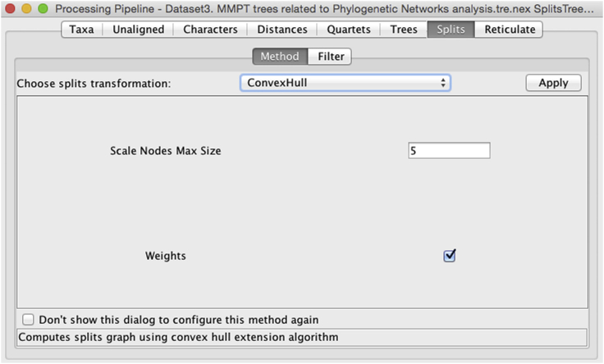Uncheck the Weights checkbox
This screenshot has width=604, height=364.
click(x=449, y=256)
